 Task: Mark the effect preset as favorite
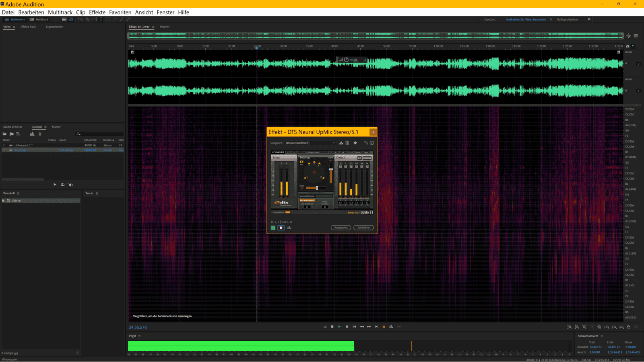(x=355, y=143)
